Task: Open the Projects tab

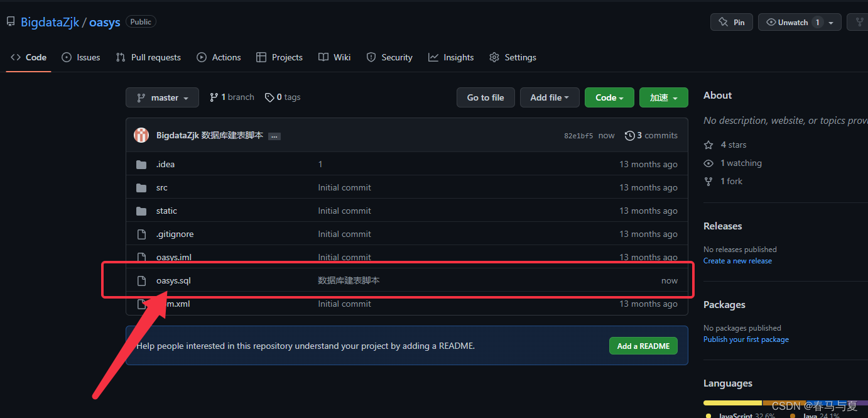Action: tap(279, 57)
